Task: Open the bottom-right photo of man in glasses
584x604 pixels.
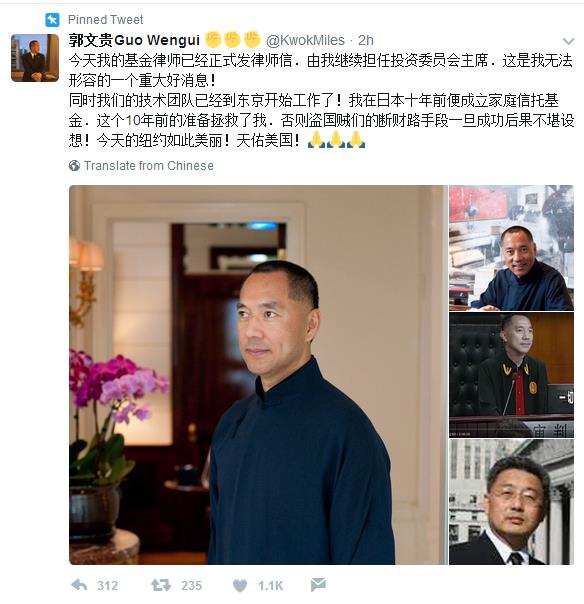Action: coord(511,502)
